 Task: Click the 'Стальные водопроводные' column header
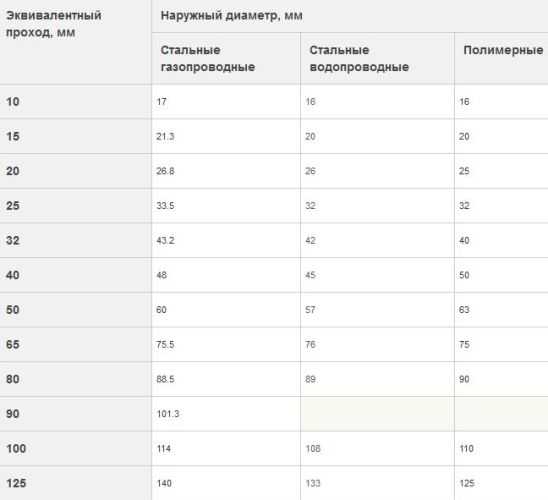377,59
